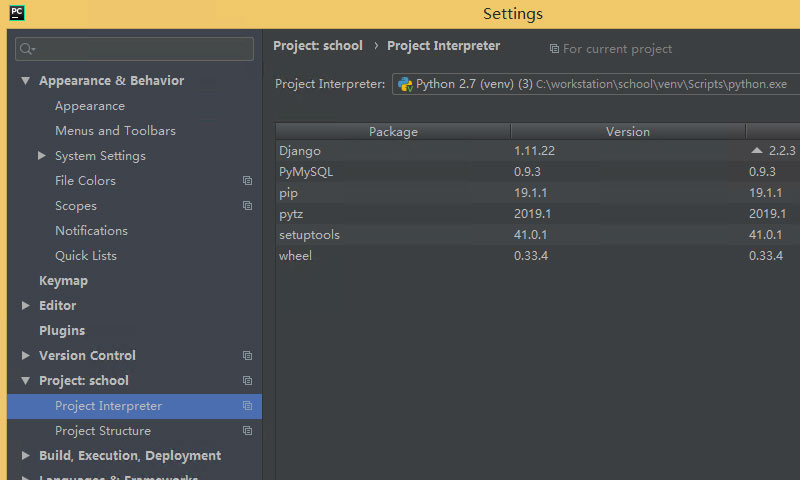
Task: Open Quick Lists settings
Action: click(86, 256)
